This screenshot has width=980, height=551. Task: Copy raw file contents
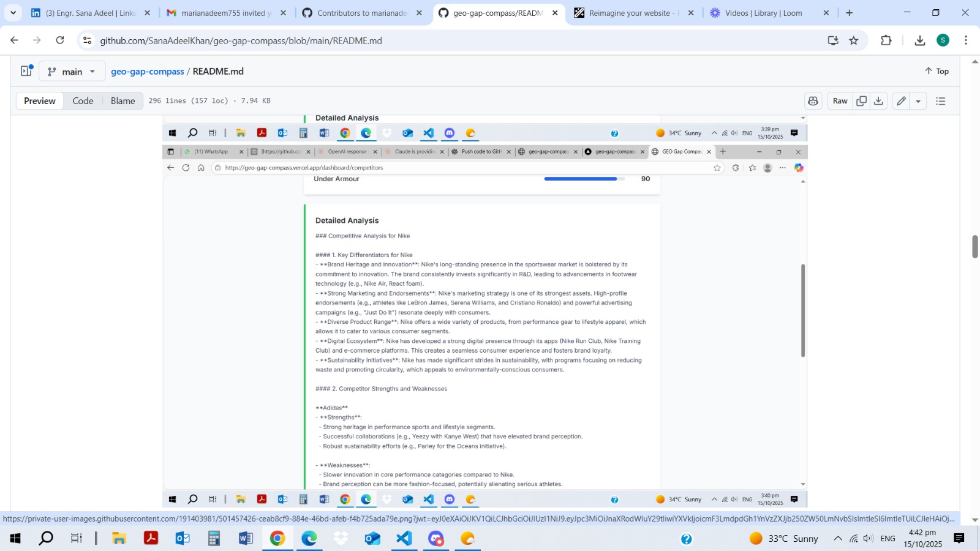coord(861,101)
